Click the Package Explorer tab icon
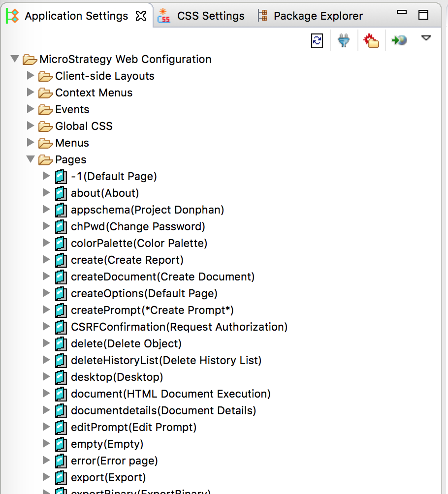 [262, 15]
